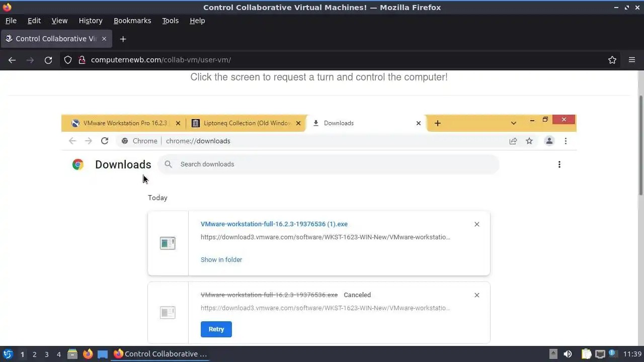Click the network tray icon
This screenshot has width=644, height=362.
point(600,354)
